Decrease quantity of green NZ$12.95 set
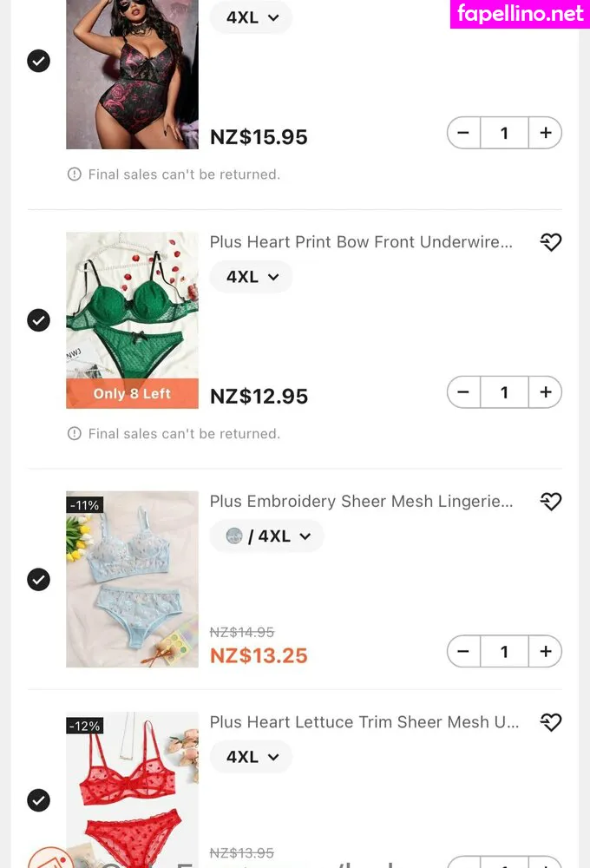 pyautogui.click(x=463, y=392)
